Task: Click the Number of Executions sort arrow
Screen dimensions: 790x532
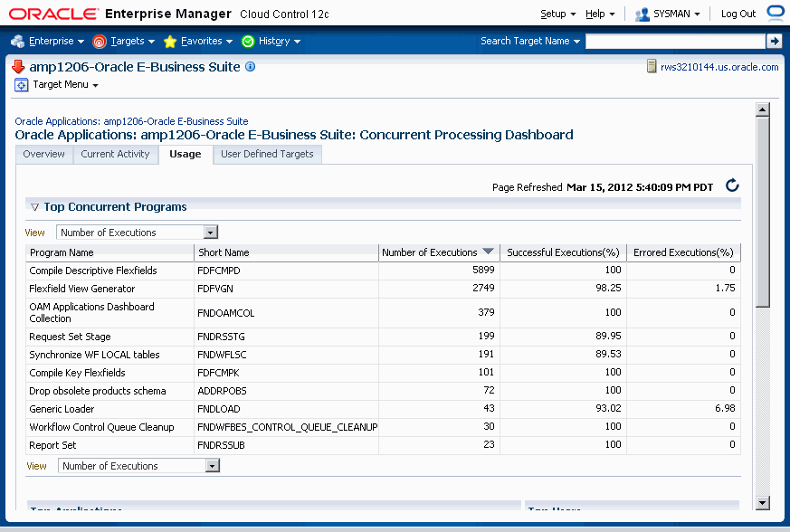Action: [488, 252]
